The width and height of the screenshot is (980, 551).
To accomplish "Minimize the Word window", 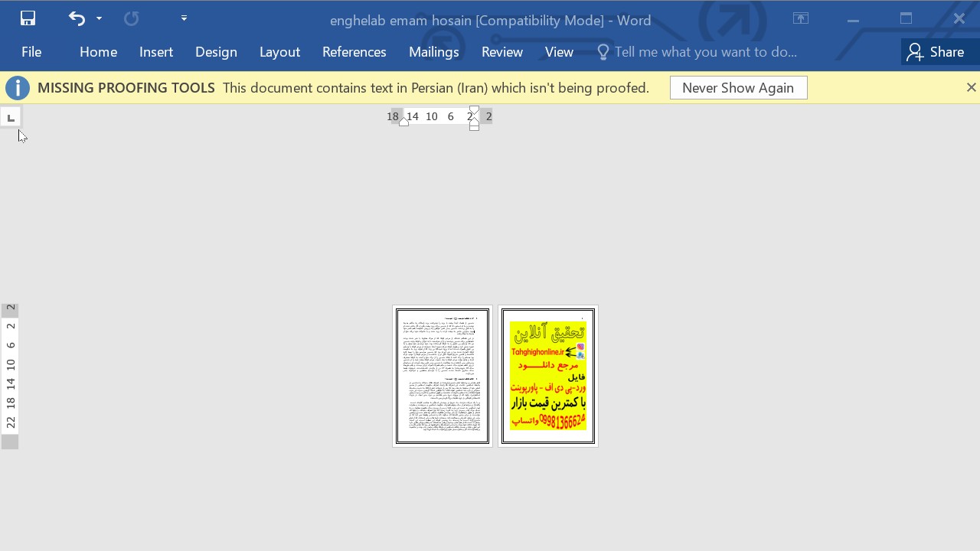I will (853, 19).
